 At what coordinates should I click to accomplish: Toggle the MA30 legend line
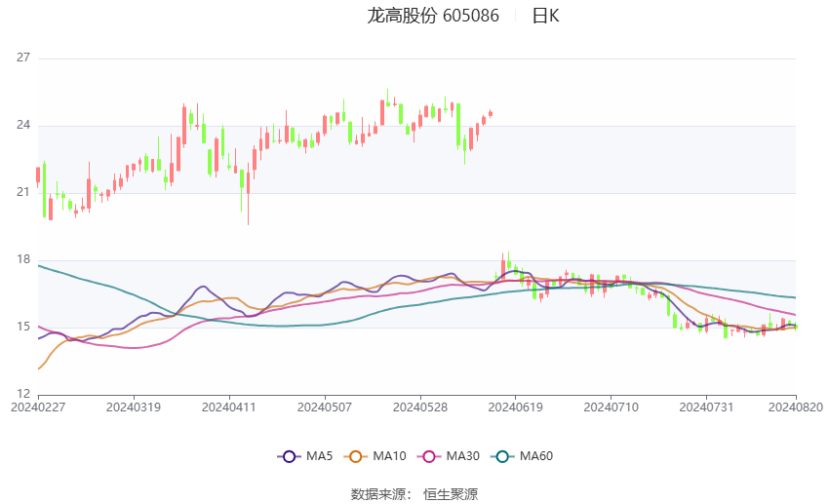[x=449, y=456]
